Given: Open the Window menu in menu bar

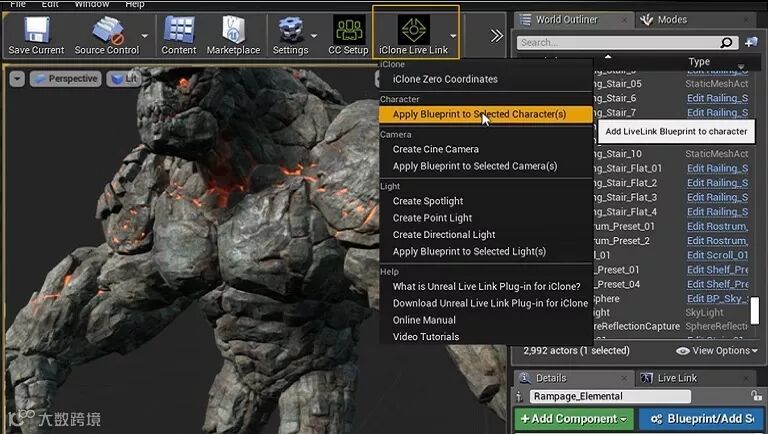Looking at the screenshot, I should [x=92, y=4].
